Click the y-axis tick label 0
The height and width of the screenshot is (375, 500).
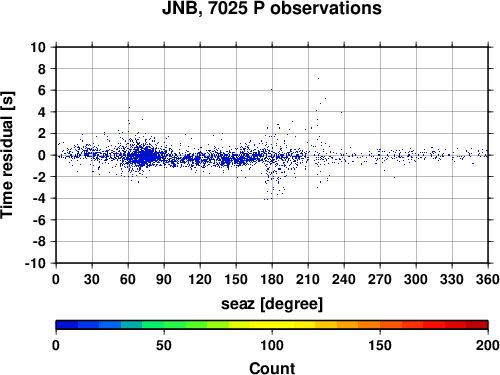[x=42, y=155]
